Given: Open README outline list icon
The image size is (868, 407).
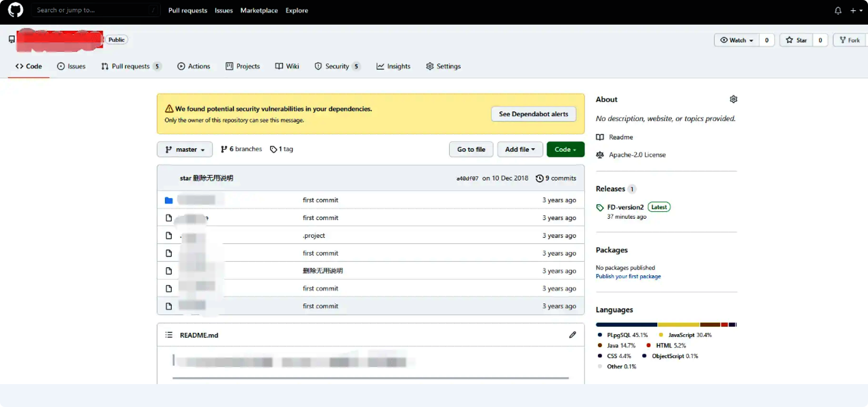Looking at the screenshot, I should click(x=169, y=335).
